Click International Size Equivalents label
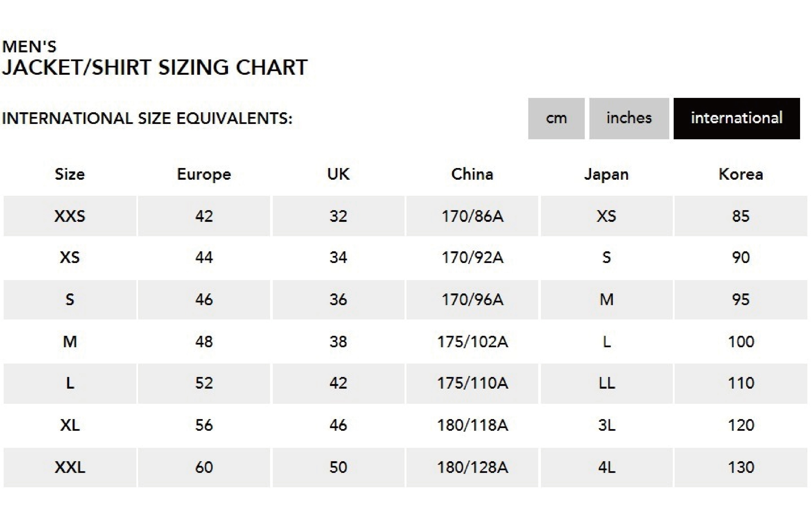 (147, 118)
